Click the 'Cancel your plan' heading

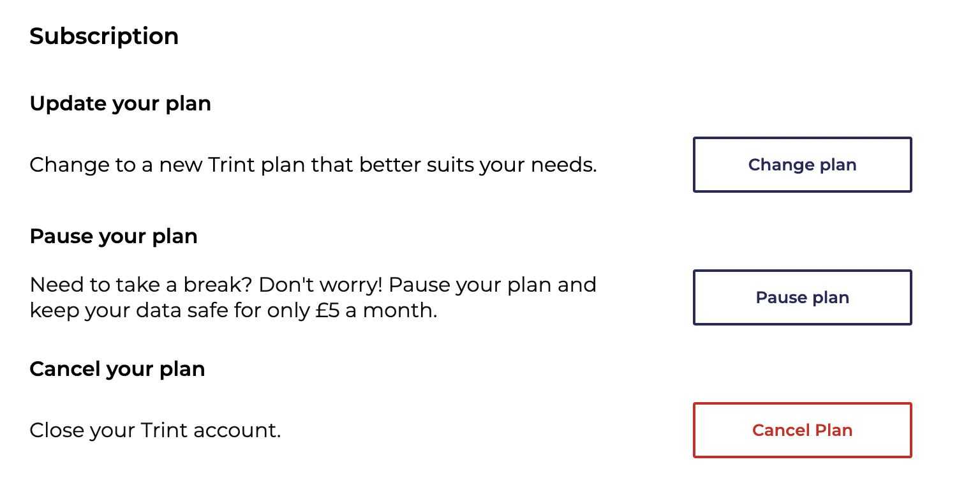(117, 369)
